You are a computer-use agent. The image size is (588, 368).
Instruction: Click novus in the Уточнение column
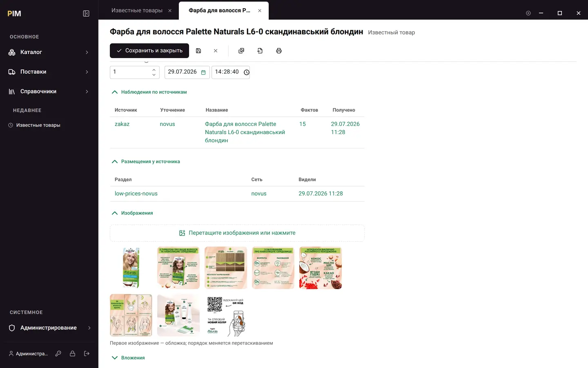tap(167, 124)
